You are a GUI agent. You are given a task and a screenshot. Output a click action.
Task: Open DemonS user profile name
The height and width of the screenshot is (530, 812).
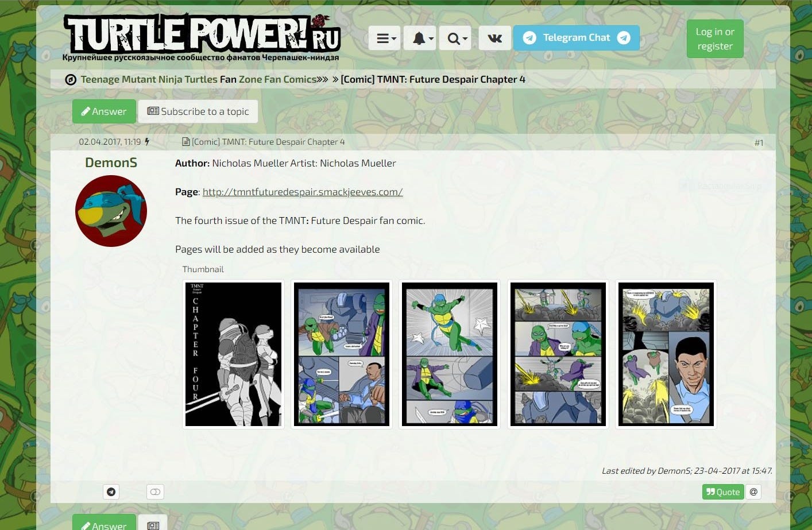click(x=111, y=163)
